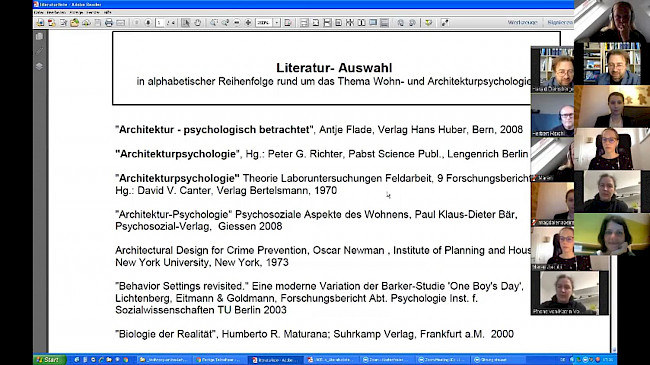Go to next page with down arrow
This screenshot has width=650, height=365.
point(148,22)
